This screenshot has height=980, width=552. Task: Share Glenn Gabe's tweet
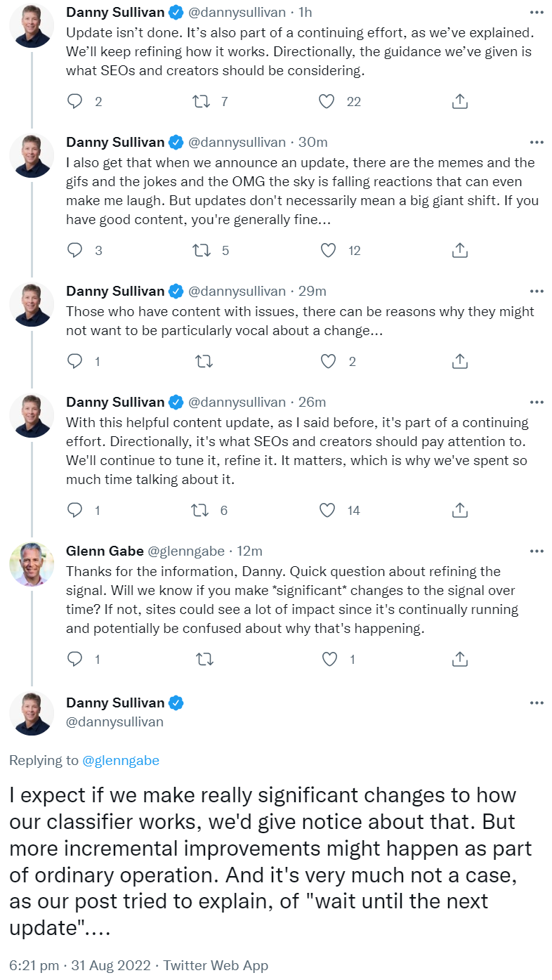click(460, 659)
